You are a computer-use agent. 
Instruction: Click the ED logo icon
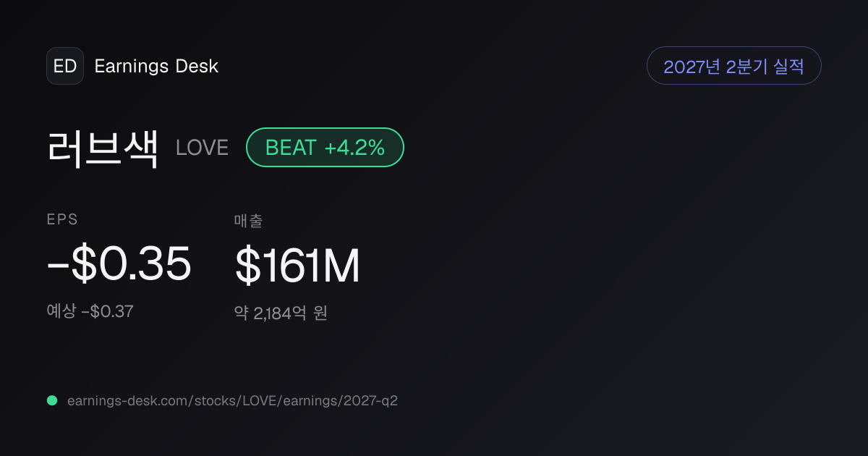coord(65,66)
